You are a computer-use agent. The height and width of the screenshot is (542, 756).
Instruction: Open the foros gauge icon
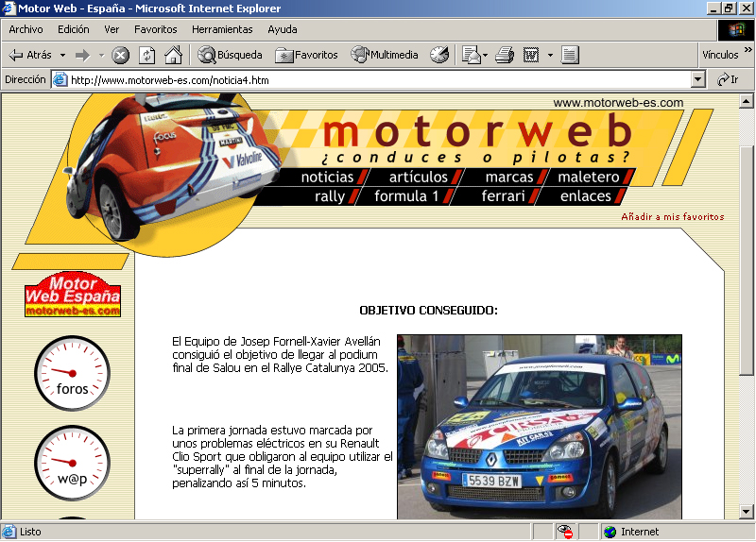pyautogui.click(x=73, y=373)
